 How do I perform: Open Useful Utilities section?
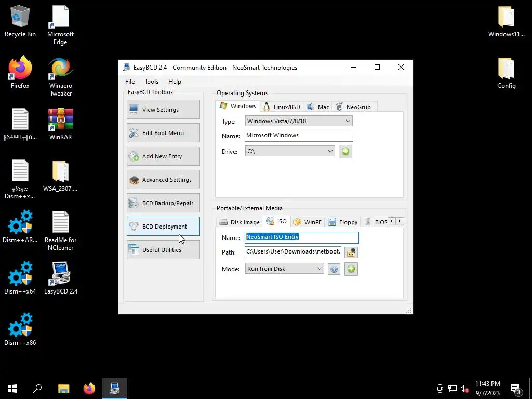tap(163, 250)
